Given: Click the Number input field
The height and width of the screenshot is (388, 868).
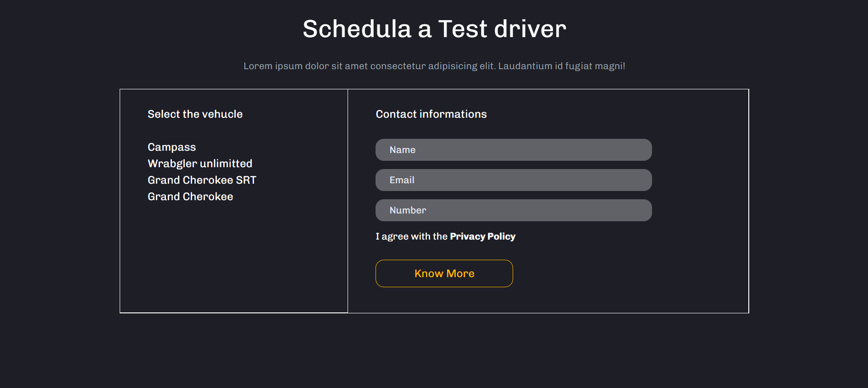Looking at the screenshot, I should pyautogui.click(x=513, y=210).
